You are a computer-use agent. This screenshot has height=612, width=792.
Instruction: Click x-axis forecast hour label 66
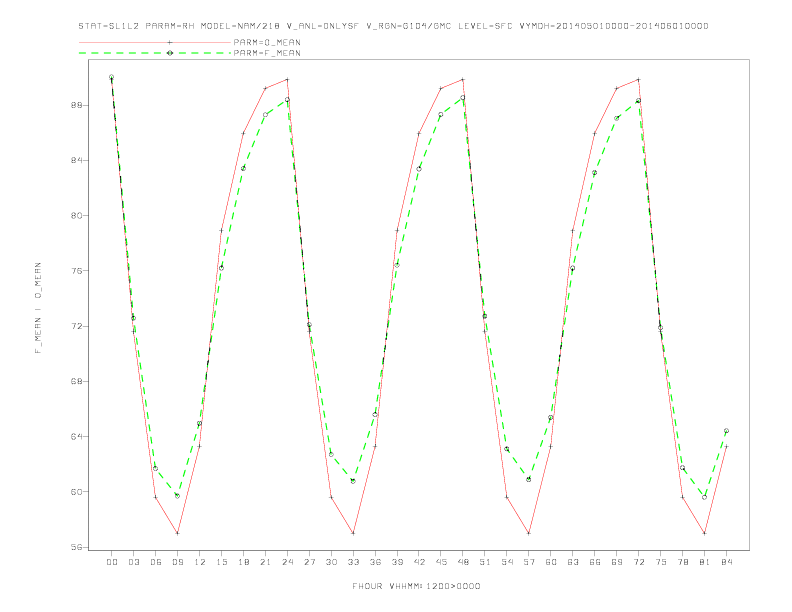click(595, 562)
